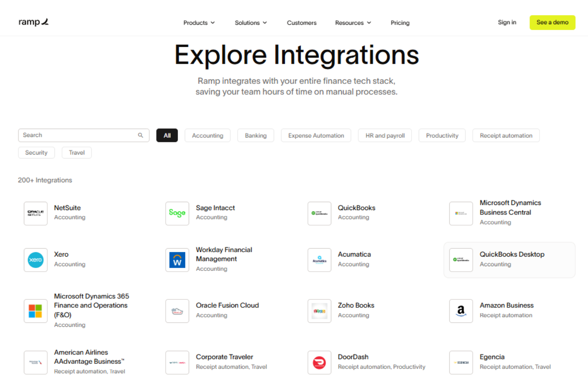The image size is (588, 392).
Task: Open the Amazon Business logo icon
Action: (461, 311)
